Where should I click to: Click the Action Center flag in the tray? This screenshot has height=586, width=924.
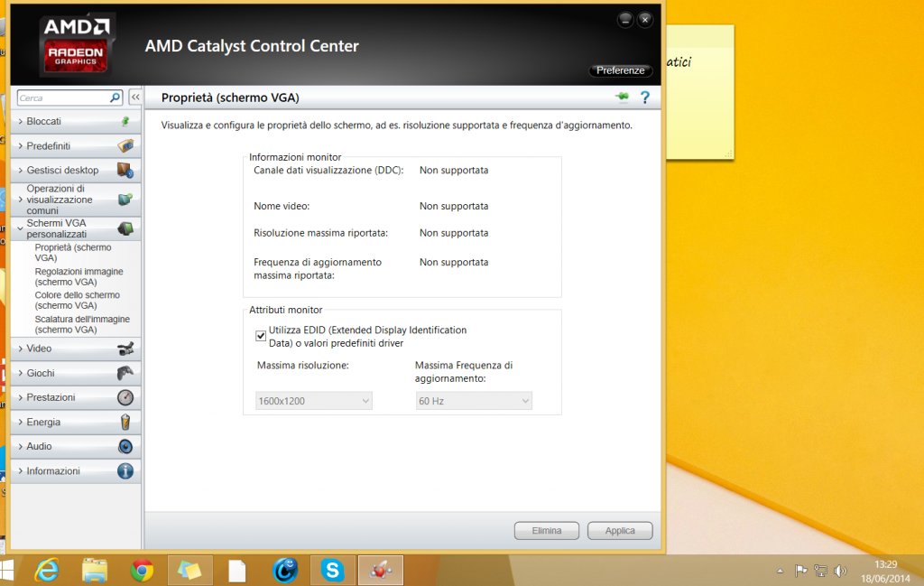click(801, 571)
